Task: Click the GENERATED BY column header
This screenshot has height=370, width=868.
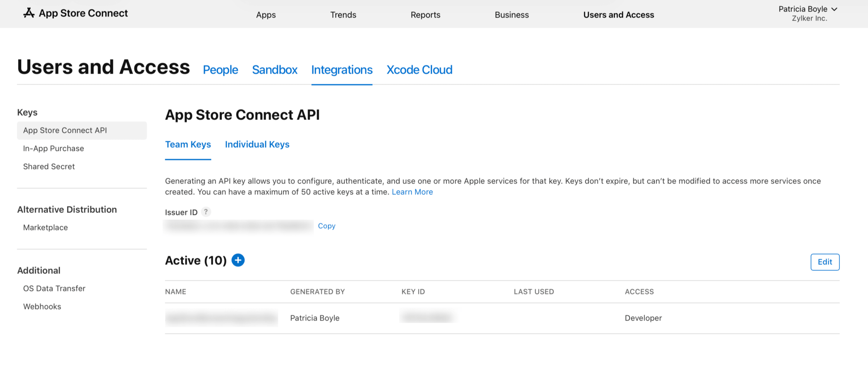Action: point(317,292)
